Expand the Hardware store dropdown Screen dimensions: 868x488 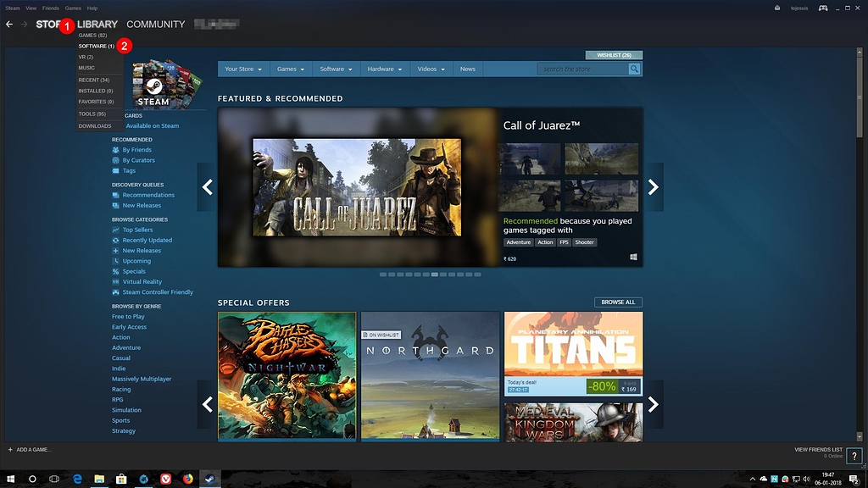tap(385, 69)
